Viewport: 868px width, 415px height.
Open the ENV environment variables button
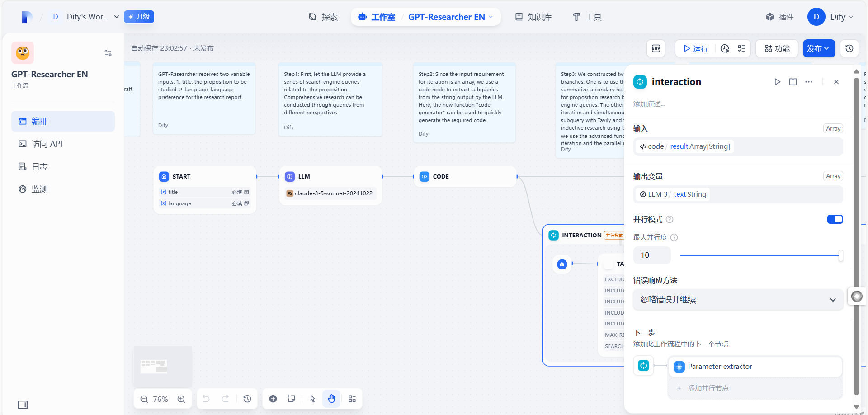[x=656, y=48]
